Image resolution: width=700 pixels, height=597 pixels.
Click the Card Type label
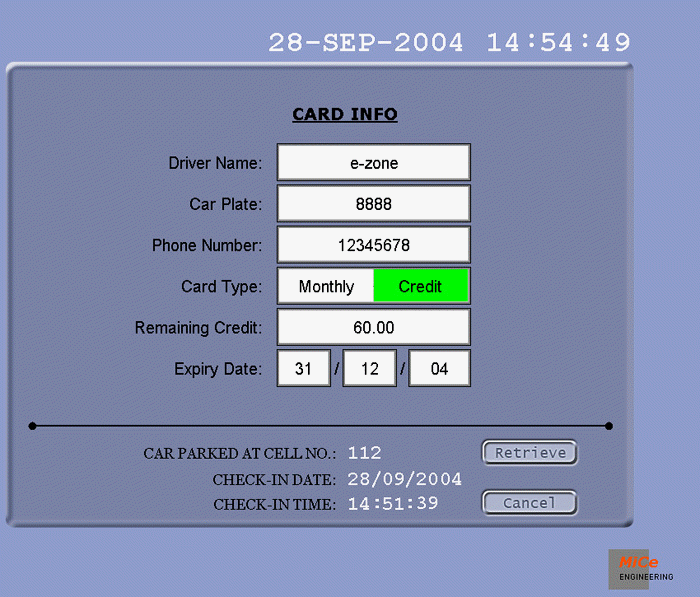(x=221, y=286)
